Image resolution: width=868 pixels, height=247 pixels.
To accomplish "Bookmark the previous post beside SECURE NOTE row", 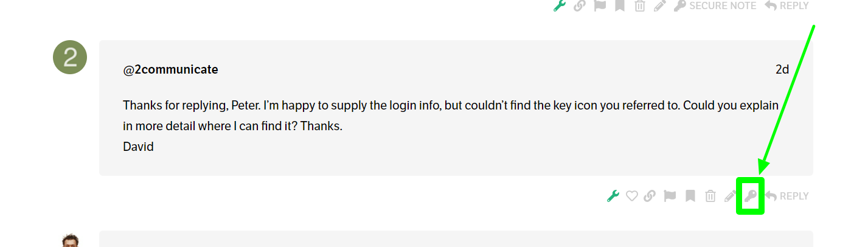I will [x=620, y=5].
